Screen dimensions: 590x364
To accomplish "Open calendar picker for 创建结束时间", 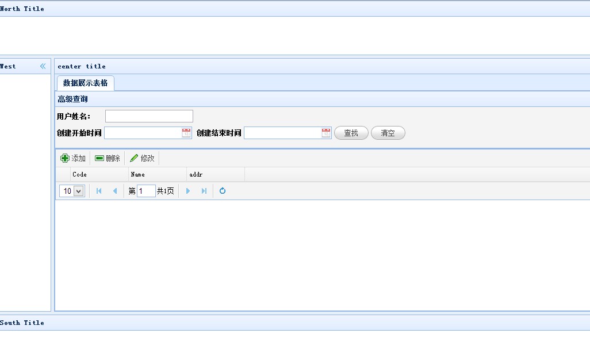I will pos(326,133).
